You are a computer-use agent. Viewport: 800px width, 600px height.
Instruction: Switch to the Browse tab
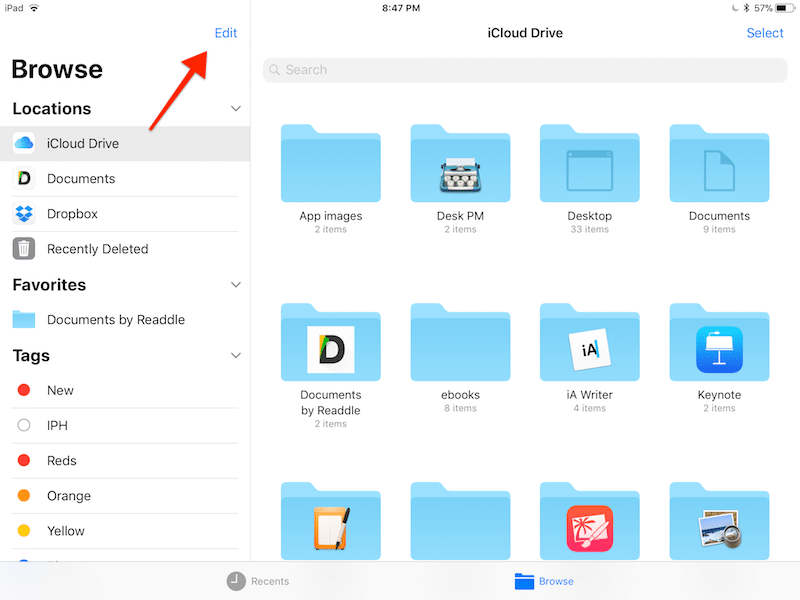(x=545, y=581)
